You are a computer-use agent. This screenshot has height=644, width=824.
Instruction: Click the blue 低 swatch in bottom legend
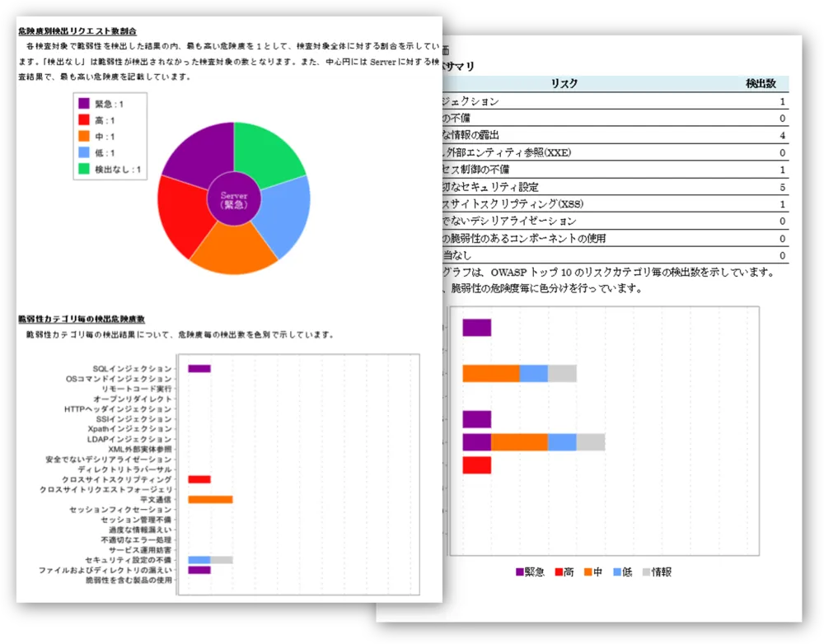617,572
